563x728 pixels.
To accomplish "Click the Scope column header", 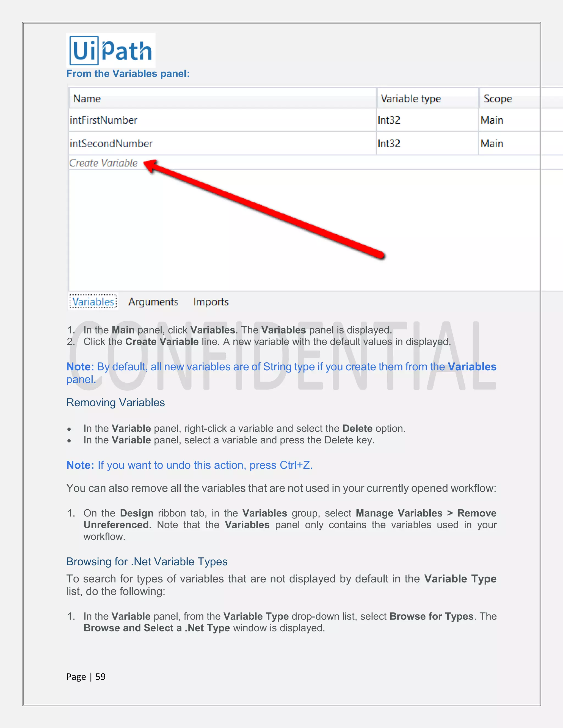I will (520, 98).
